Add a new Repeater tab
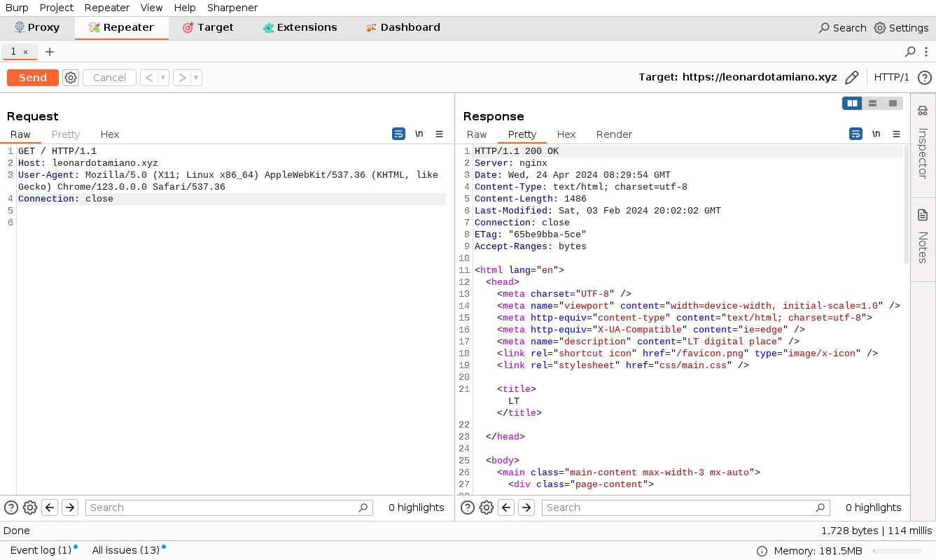 pyautogui.click(x=50, y=52)
